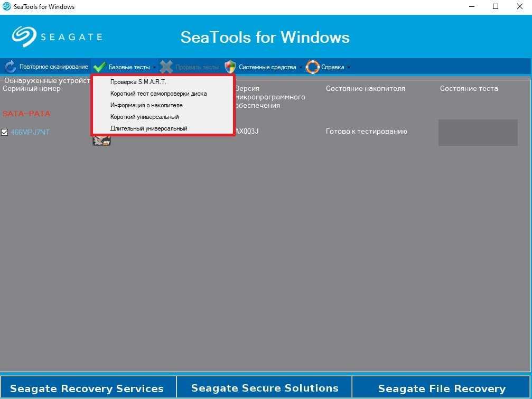
Task: Open Seagate File Recovery button
Action: [442, 388]
